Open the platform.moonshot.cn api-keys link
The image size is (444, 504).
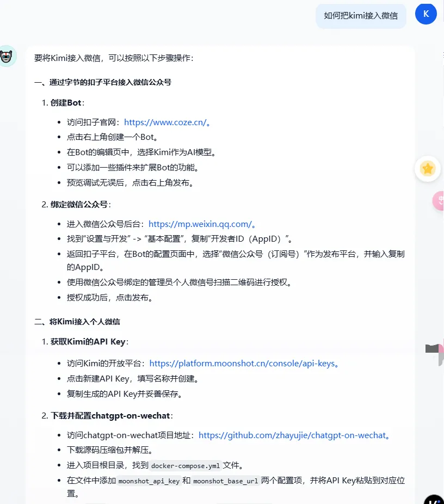coord(242,364)
